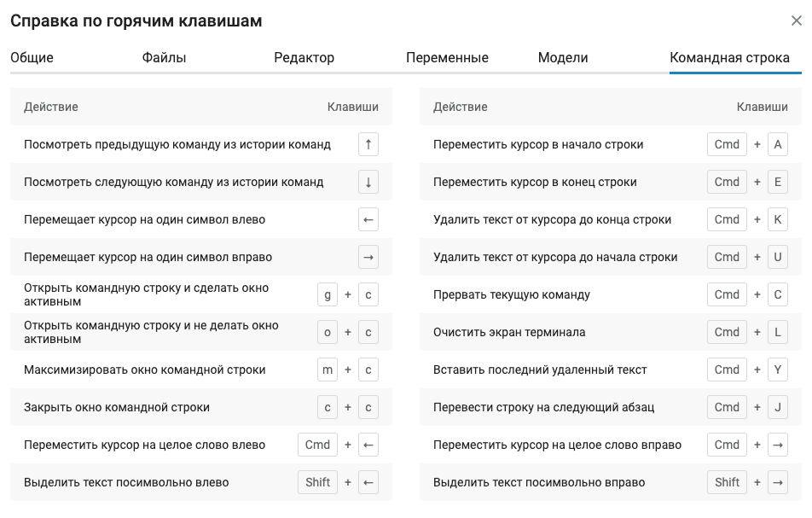Select the Командная строка tab
The width and height of the screenshot is (812, 518).
click(729, 57)
